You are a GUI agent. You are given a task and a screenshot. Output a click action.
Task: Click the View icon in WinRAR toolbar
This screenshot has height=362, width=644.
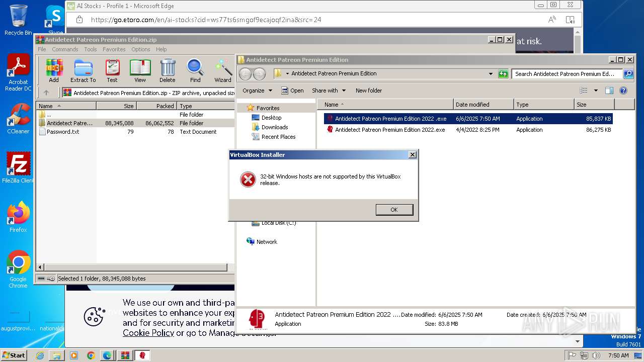click(x=140, y=70)
